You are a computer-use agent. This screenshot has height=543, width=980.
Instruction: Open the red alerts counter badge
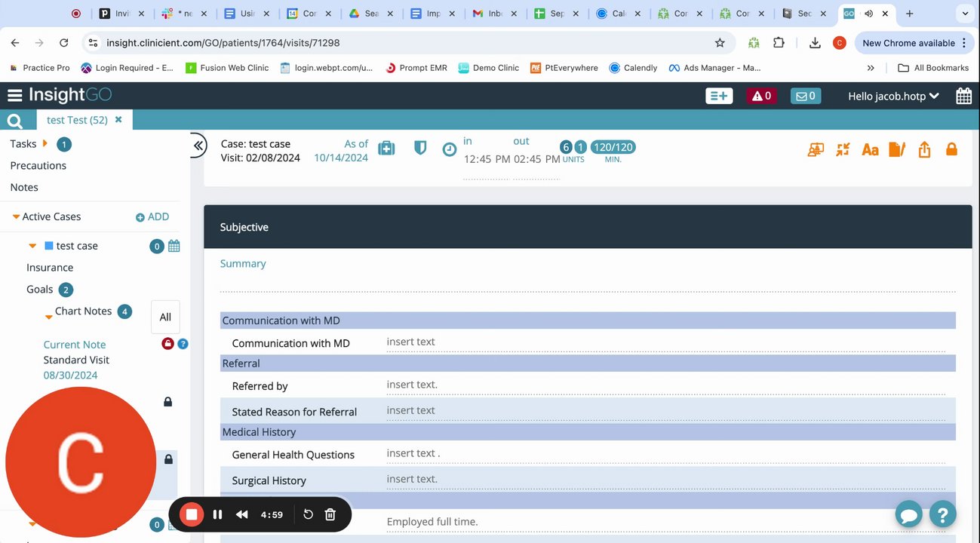761,96
